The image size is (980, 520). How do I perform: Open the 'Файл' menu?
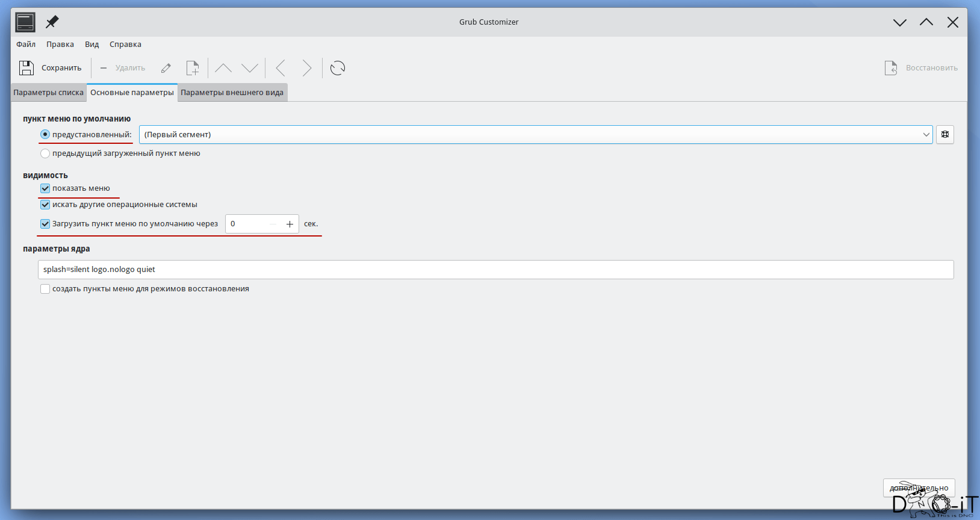pos(26,45)
